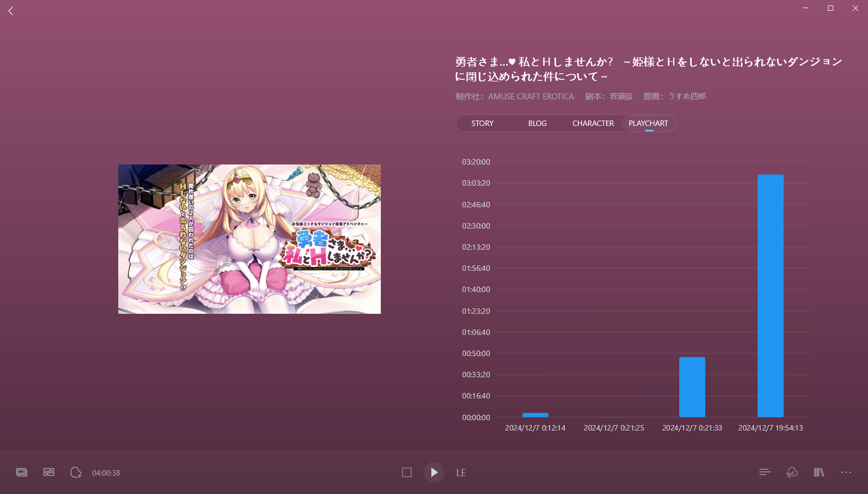Viewport: 868px width, 494px height.
Task: Click the grid view icon in bottom bar
Action: click(49, 472)
